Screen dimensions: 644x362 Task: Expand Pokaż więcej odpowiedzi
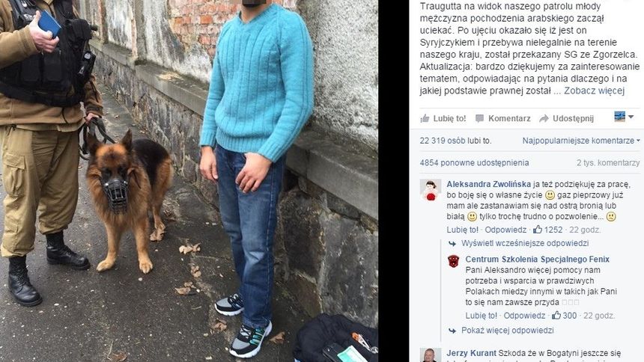coord(507,331)
